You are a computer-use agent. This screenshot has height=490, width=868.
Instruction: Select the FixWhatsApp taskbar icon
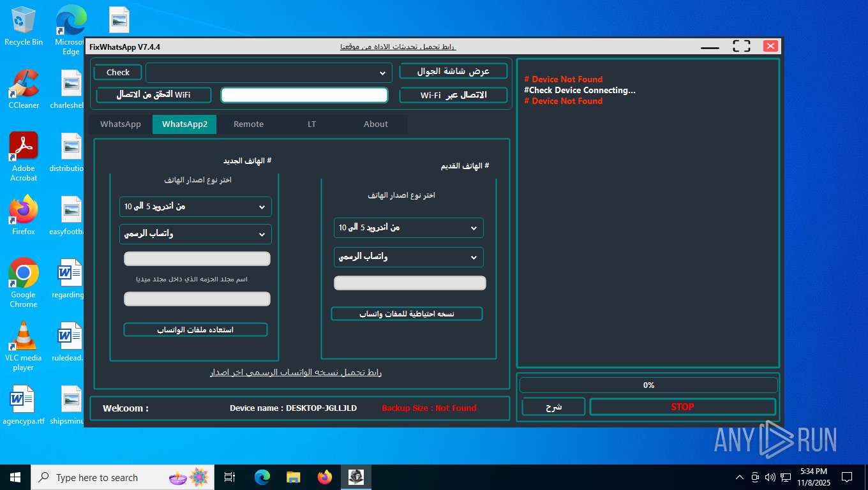point(356,477)
